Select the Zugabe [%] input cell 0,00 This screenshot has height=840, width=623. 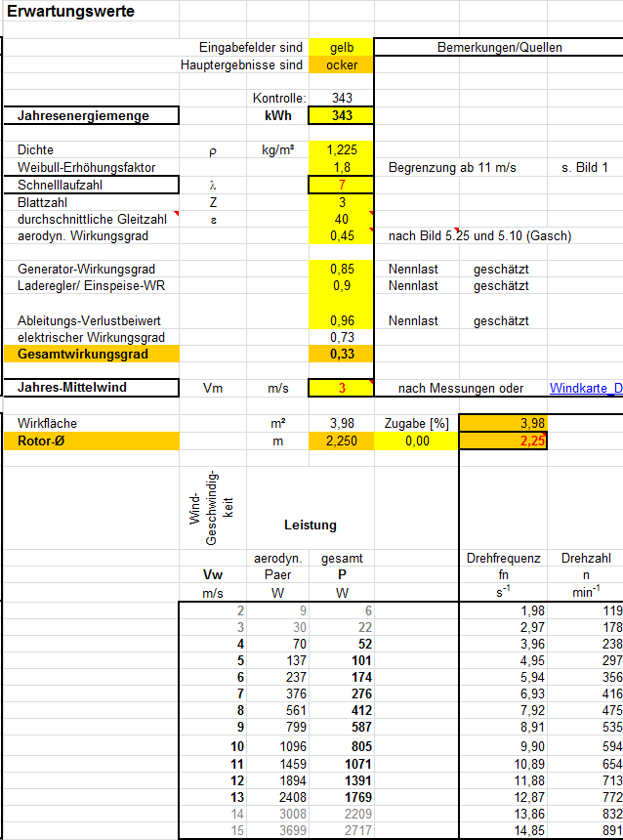(x=416, y=441)
